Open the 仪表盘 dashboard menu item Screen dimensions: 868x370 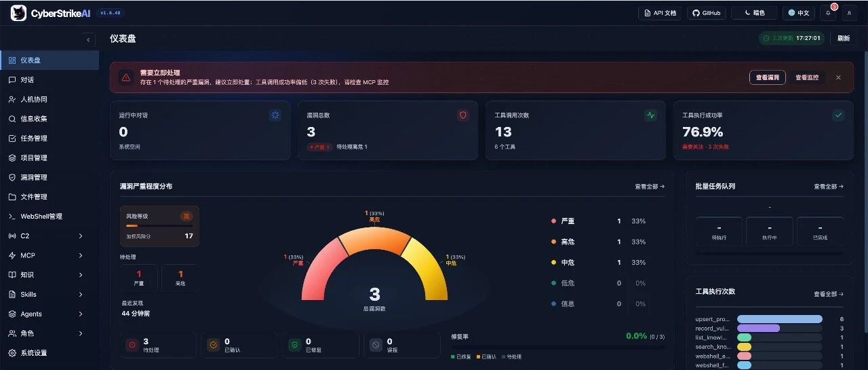(50, 60)
